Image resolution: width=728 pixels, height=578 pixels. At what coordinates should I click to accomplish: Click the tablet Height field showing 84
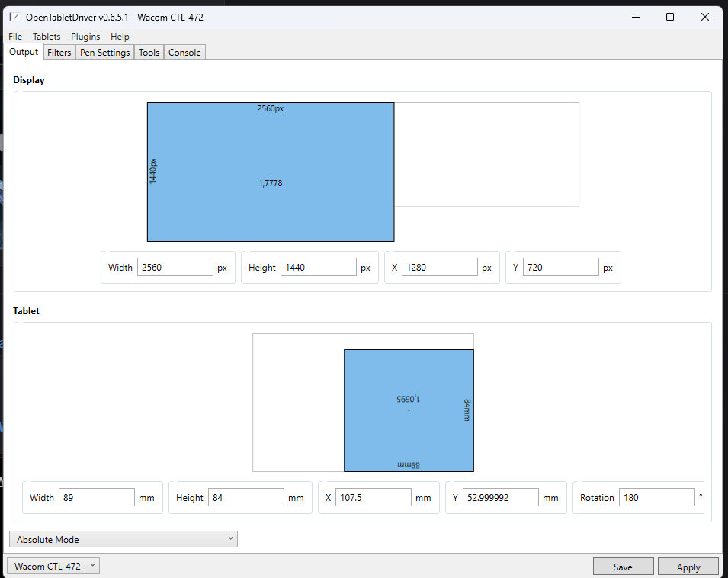246,498
